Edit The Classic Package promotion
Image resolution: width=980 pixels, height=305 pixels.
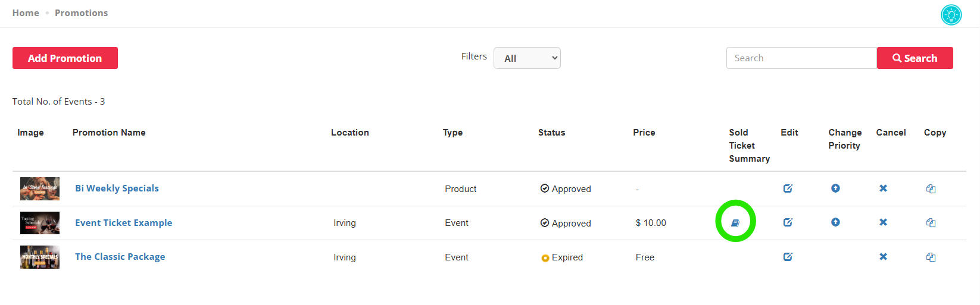tap(788, 257)
